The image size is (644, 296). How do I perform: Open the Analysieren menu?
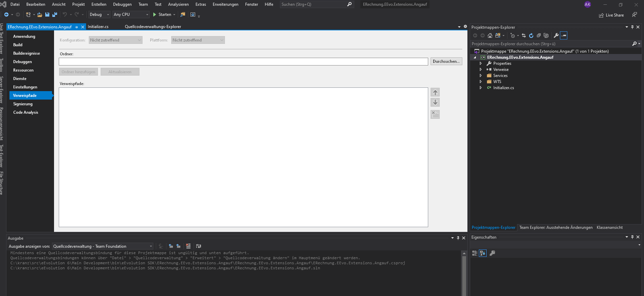[178, 4]
